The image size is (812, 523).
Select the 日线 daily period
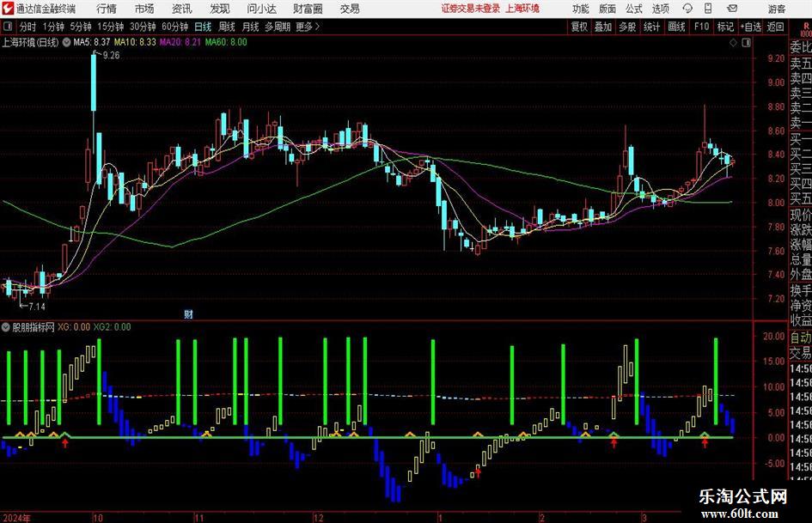coord(203,27)
